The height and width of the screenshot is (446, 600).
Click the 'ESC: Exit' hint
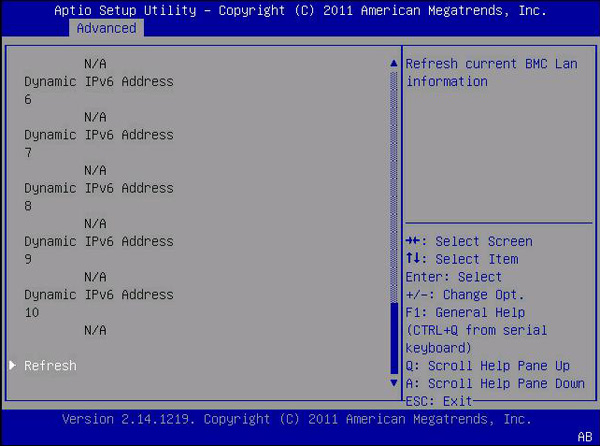click(439, 401)
